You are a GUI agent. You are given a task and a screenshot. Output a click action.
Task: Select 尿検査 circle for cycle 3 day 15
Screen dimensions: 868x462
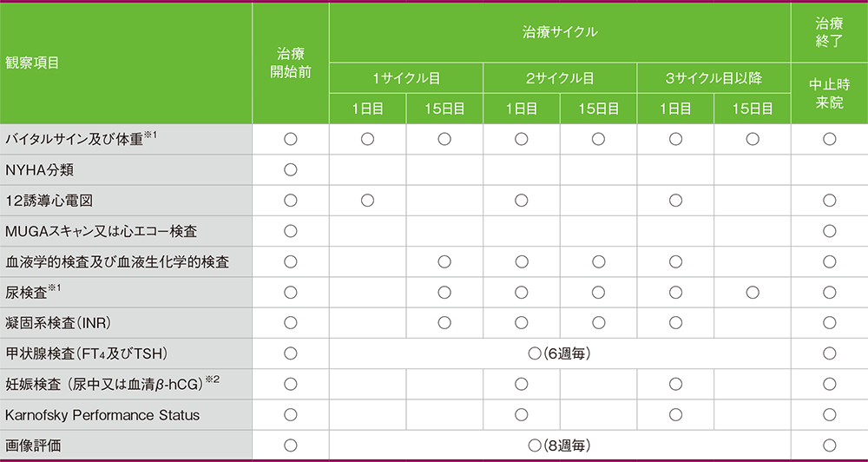tap(752, 292)
